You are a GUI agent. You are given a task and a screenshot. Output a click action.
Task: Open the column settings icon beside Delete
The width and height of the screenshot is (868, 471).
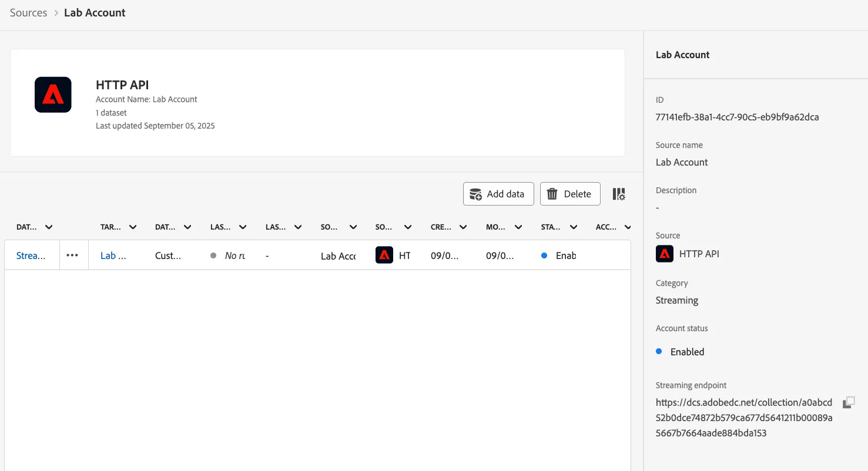(619, 194)
